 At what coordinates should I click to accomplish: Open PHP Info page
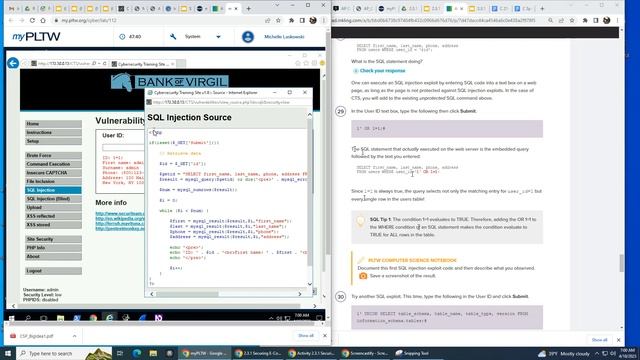coord(53,248)
